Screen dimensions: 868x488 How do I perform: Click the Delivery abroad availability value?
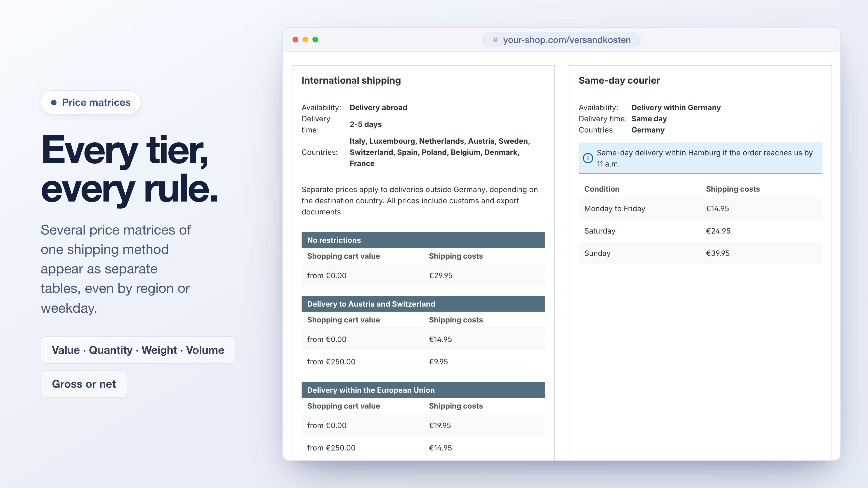pyautogui.click(x=378, y=108)
